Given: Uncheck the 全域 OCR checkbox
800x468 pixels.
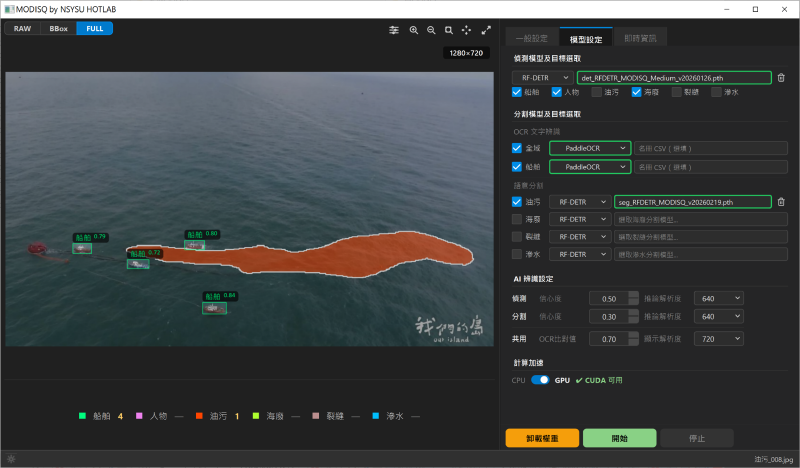Looking at the screenshot, I should coord(517,148).
